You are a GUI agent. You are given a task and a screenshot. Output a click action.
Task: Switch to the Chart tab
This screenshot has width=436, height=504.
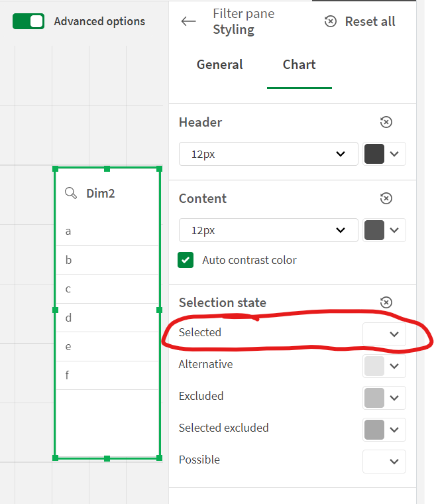[x=299, y=64]
